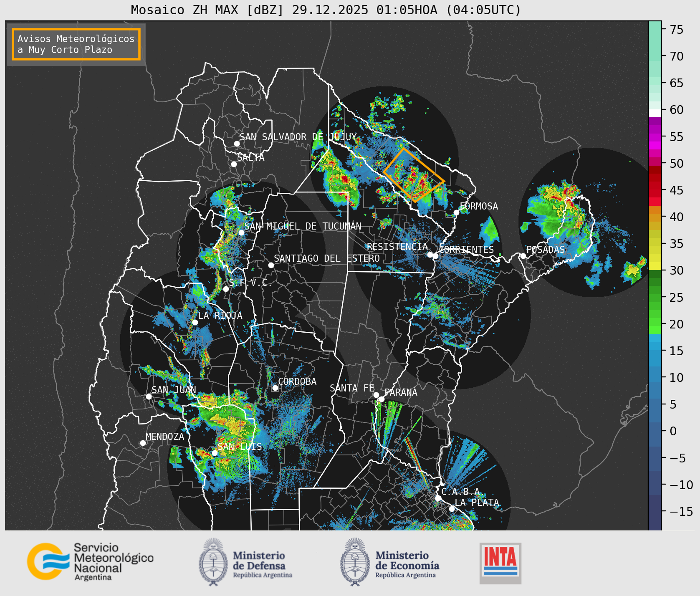
Task: Select the Mendoza city marker dot
Action: tap(142, 443)
